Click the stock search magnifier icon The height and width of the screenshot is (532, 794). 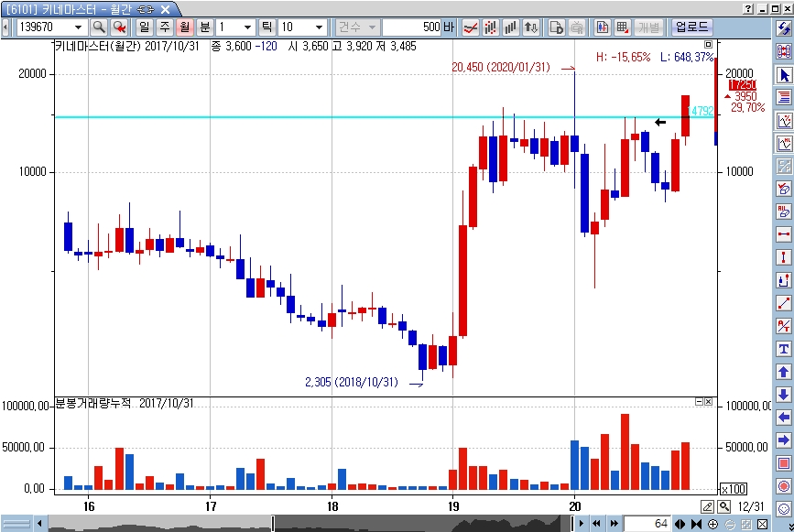98,27
